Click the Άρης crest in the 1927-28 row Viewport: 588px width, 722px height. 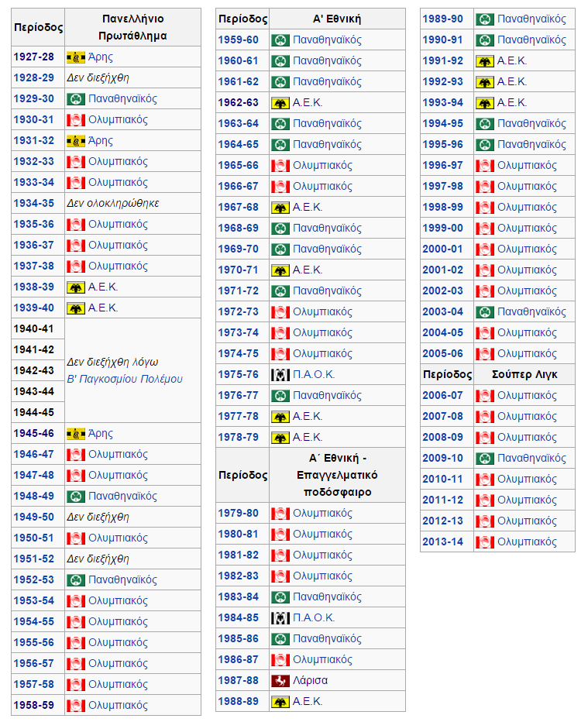[x=76, y=57]
